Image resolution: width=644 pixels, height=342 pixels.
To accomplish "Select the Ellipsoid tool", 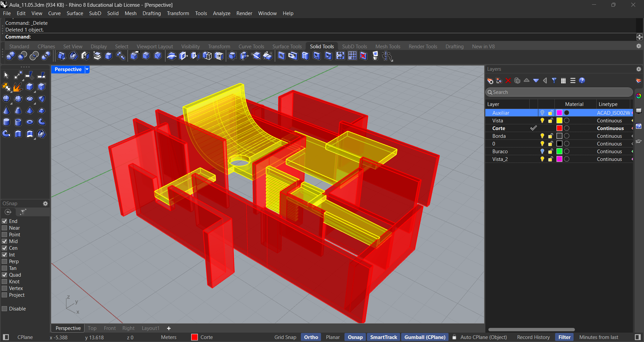I will pos(30,99).
